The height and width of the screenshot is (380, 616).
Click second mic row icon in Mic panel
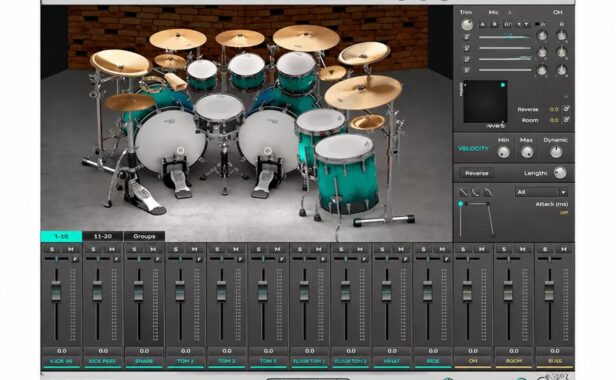point(467,48)
